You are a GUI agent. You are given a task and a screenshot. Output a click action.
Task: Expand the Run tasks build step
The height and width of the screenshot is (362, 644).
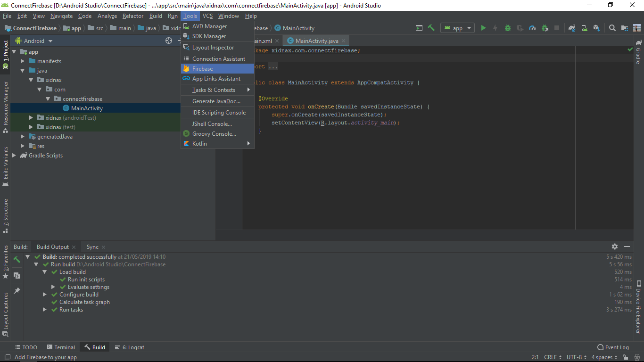(45, 310)
